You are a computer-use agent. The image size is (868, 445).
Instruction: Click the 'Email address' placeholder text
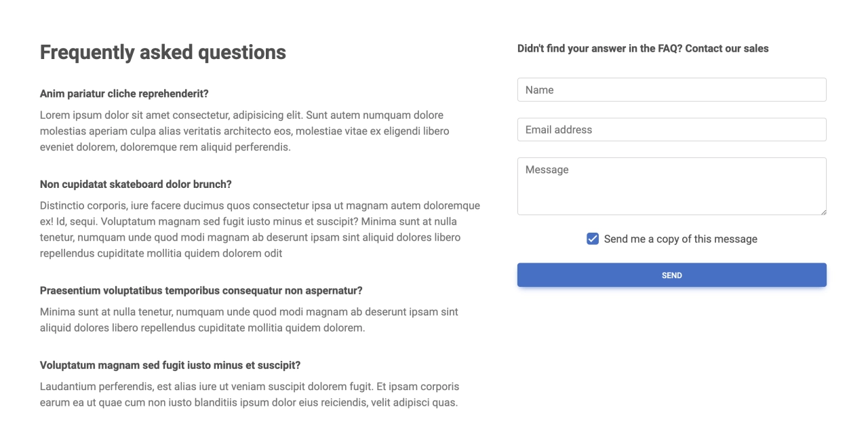point(559,130)
